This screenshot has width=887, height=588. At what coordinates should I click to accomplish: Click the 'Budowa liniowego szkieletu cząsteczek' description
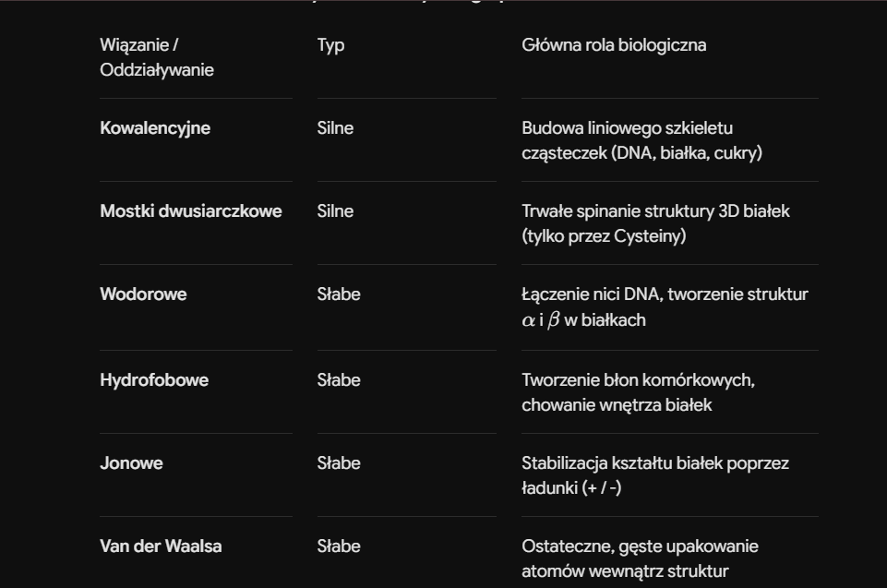tap(641, 140)
